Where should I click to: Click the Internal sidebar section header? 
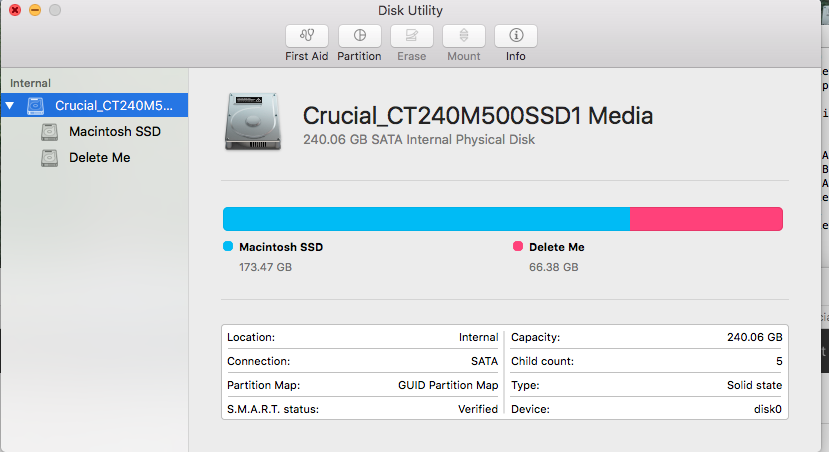click(31, 83)
